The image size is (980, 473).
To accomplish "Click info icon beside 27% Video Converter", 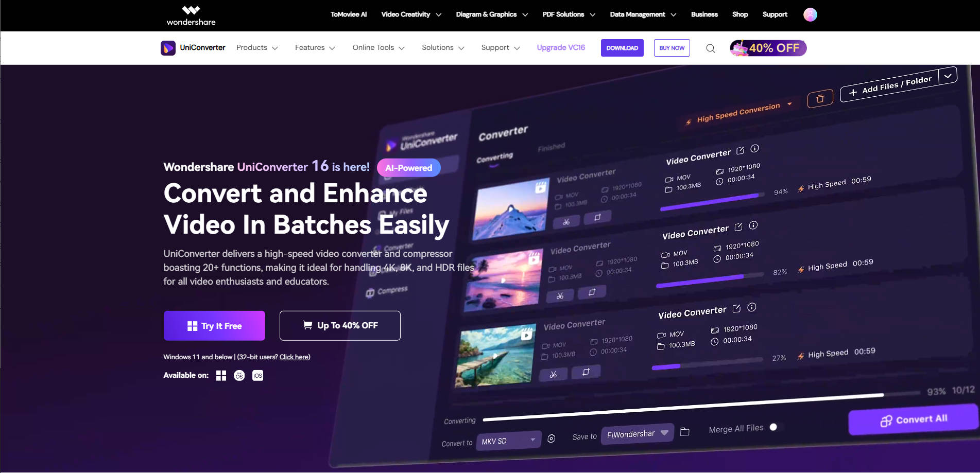I will tap(751, 307).
